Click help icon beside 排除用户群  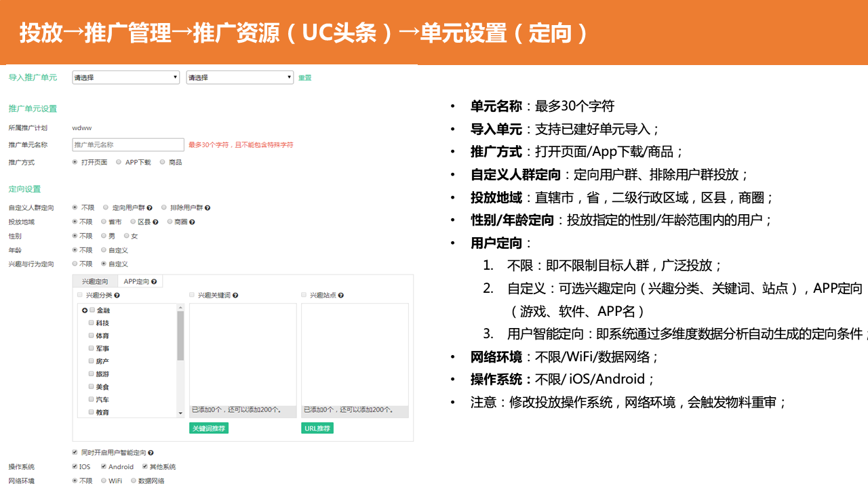coord(208,208)
